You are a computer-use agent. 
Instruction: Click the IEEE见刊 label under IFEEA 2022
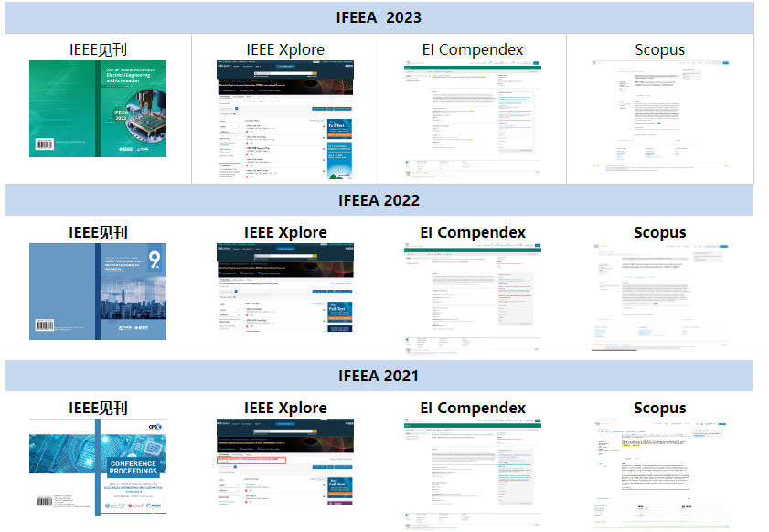[98, 232]
